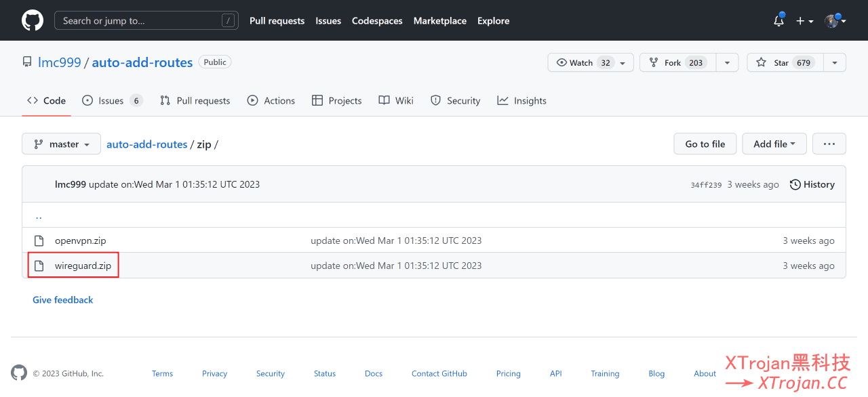
Task: Open Explore in top navigation
Action: pos(493,21)
